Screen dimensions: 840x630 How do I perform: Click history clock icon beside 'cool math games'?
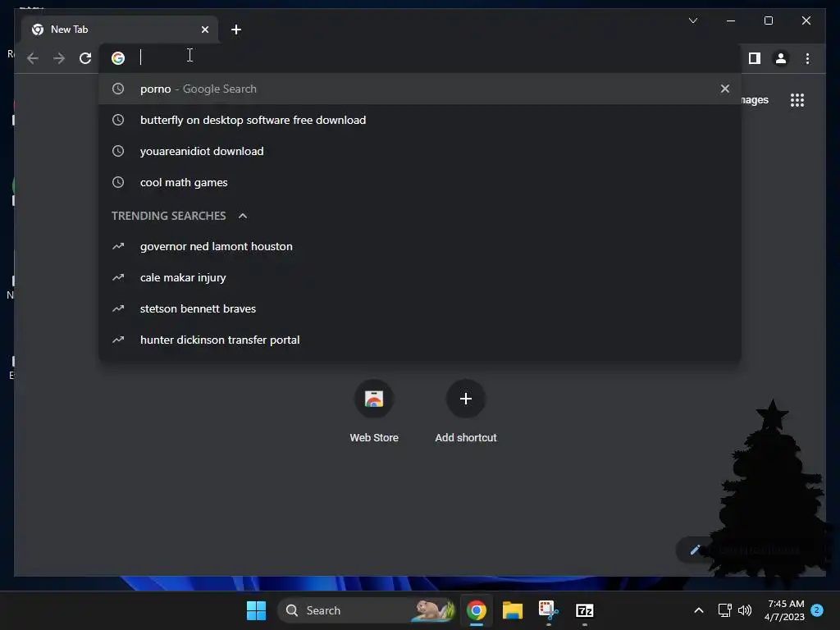click(118, 182)
